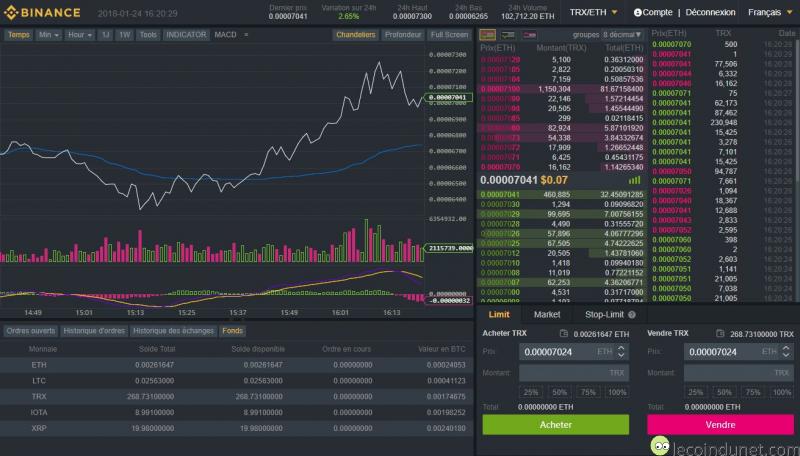Open the chart Tools menu

(148, 35)
